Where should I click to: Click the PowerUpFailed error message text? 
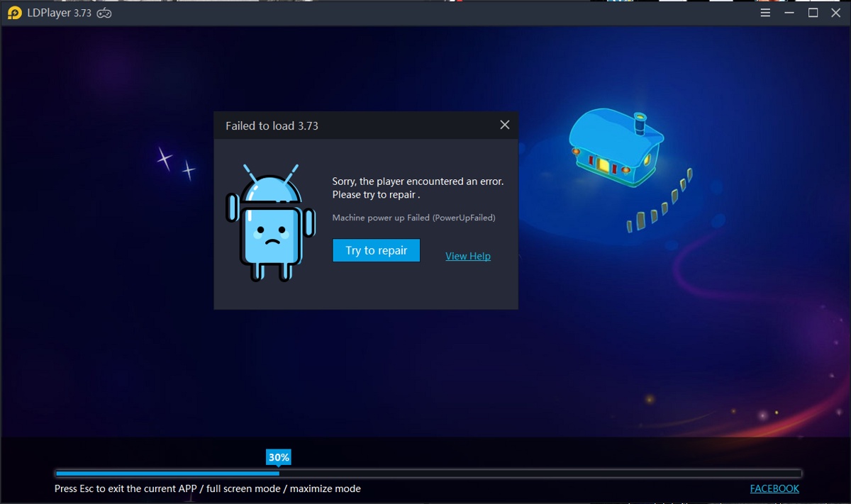click(x=414, y=218)
